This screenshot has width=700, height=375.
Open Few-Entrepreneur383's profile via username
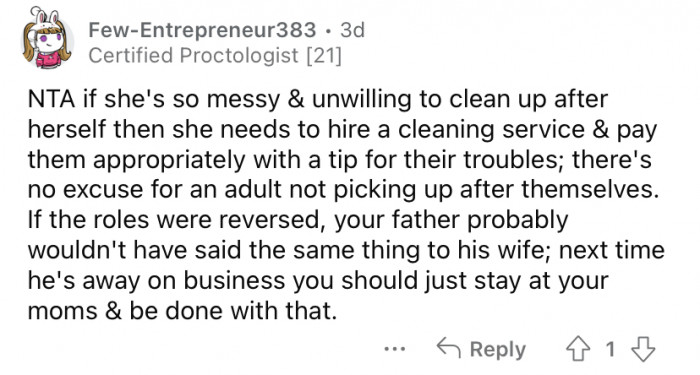pyautogui.click(x=202, y=30)
